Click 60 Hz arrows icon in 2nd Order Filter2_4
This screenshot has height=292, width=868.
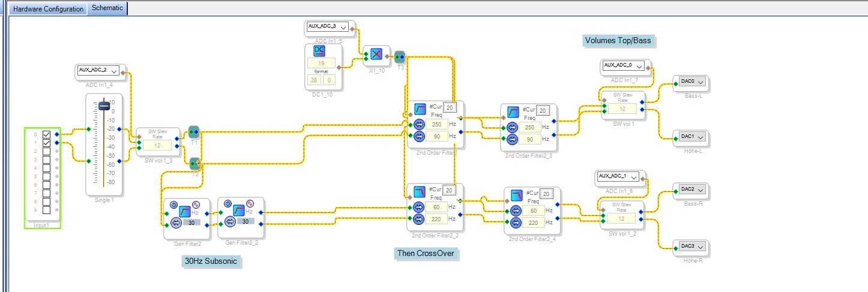[x=516, y=210]
